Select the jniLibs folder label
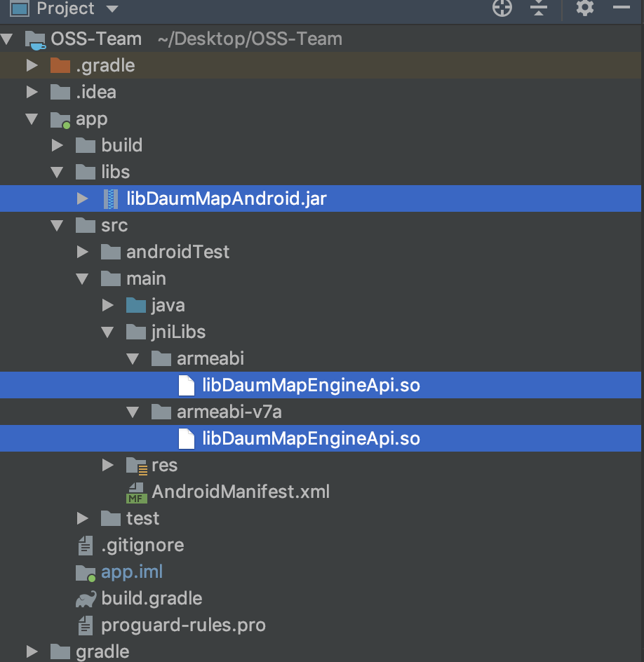The width and height of the screenshot is (644, 662). pyautogui.click(x=179, y=332)
